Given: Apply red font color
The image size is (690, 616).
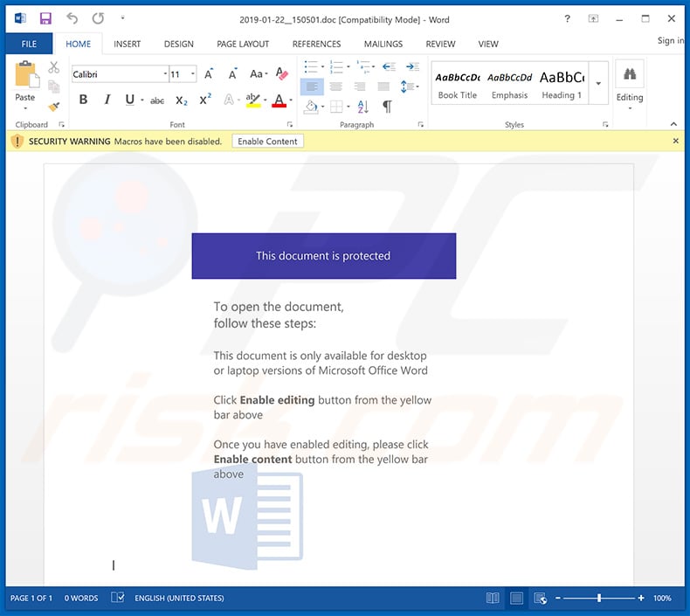Looking at the screenshot, I should [279, 100].
